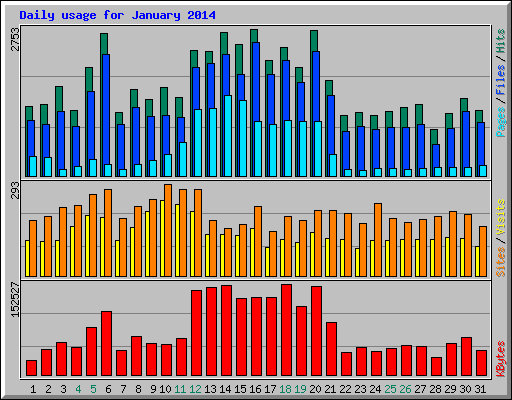Click day label 8 on the horizontal axis
Viewport: 512px width, 400px height.
pos(138,389)
